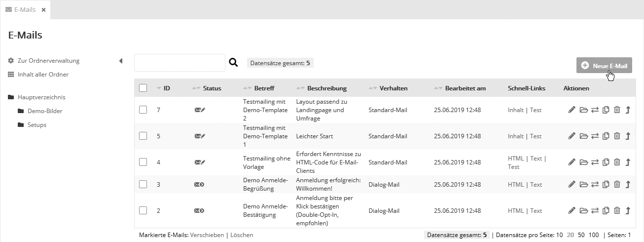Click the magnifier search icon
This screenshot has height=242, width=644.
pos(234,63)
